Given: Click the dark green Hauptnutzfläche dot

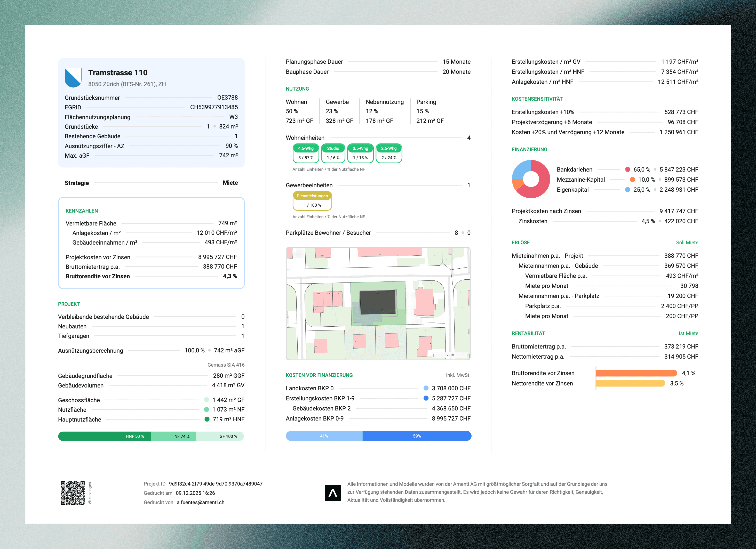Looking at the screenshot, I should [x=207, y=419].
